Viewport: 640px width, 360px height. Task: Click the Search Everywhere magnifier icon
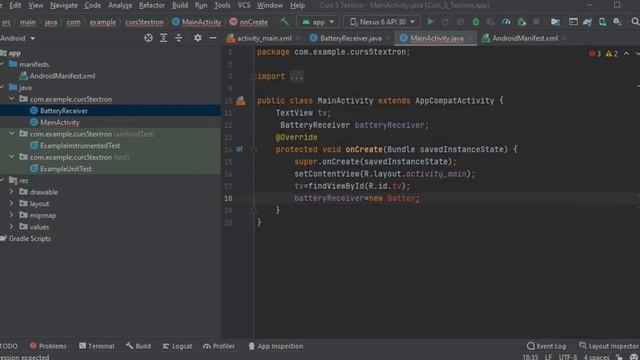click(635, 22)
